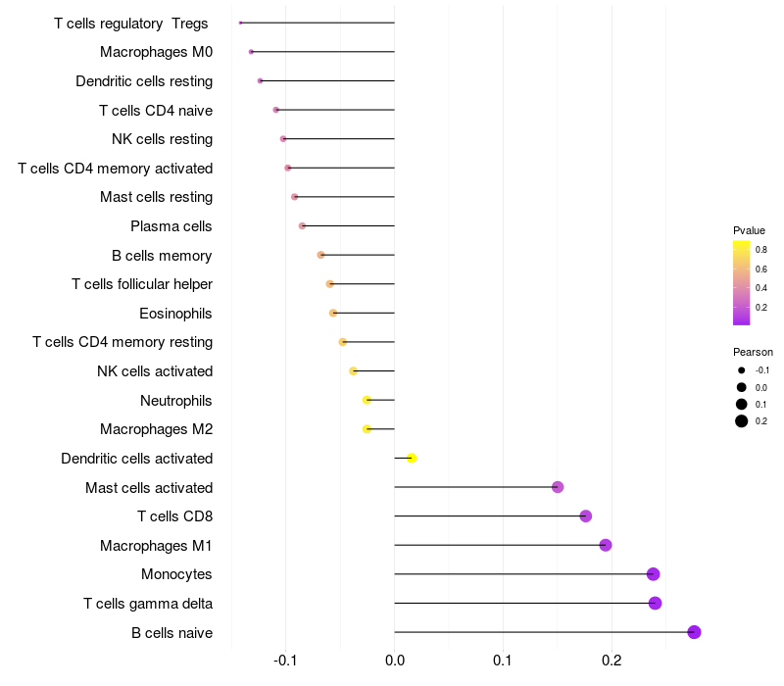Click the x-axis tick label 0.1
Image resolution: width=784 pixels, height=686 pixels.
[x=503, y=661]
